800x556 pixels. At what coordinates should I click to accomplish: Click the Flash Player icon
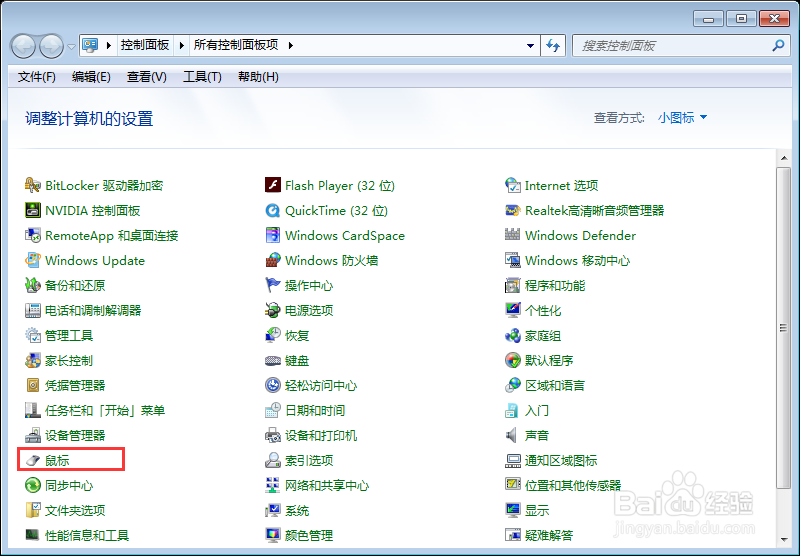click(x=273, y=185)
